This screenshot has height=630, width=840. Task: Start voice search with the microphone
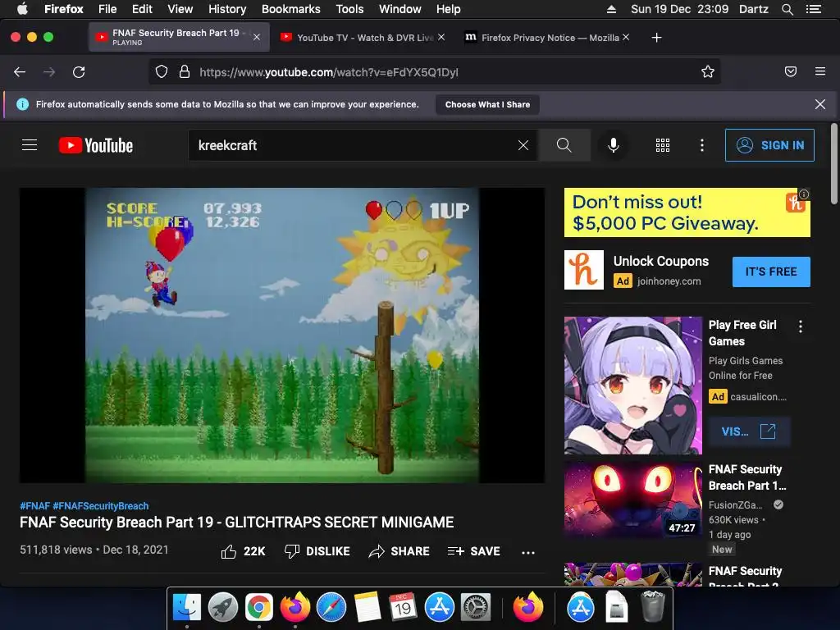(x=614, y=145)
